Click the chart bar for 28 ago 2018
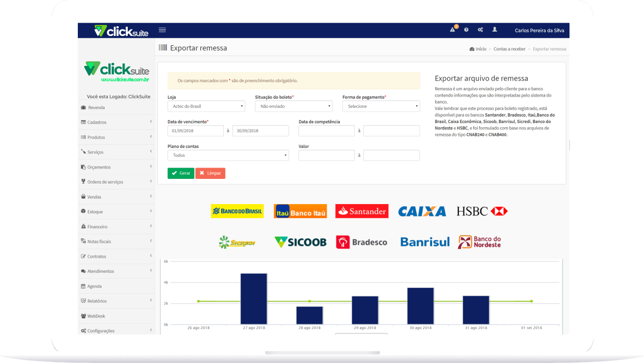Screen dimensions: 644x363 [x=310, y=316]
